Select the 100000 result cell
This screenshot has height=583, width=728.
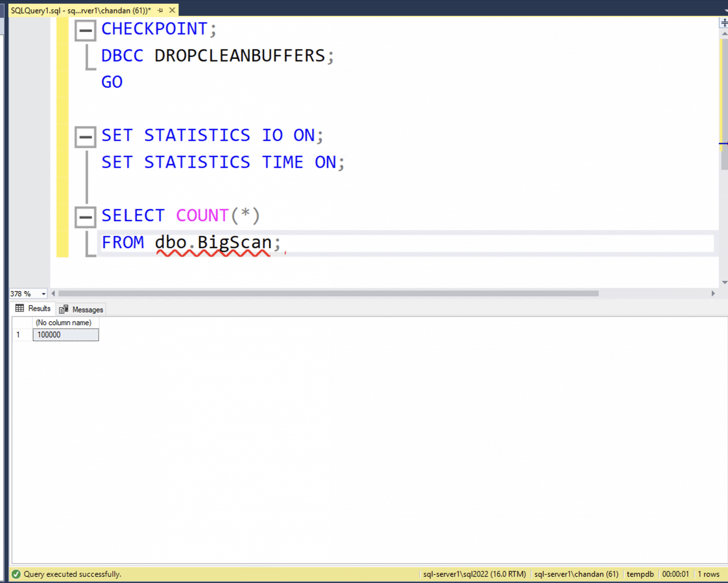point(65,334)
